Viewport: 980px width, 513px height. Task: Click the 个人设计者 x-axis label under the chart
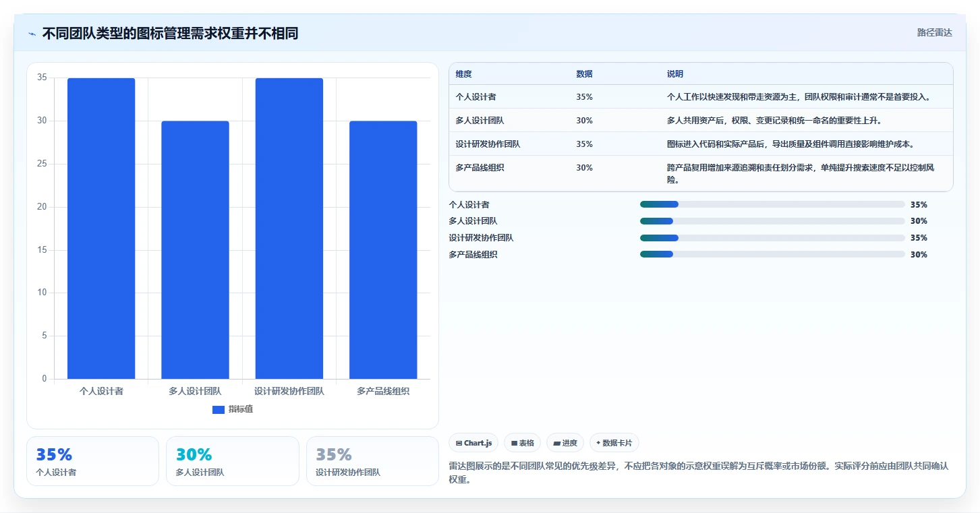(x=101, y=391)
